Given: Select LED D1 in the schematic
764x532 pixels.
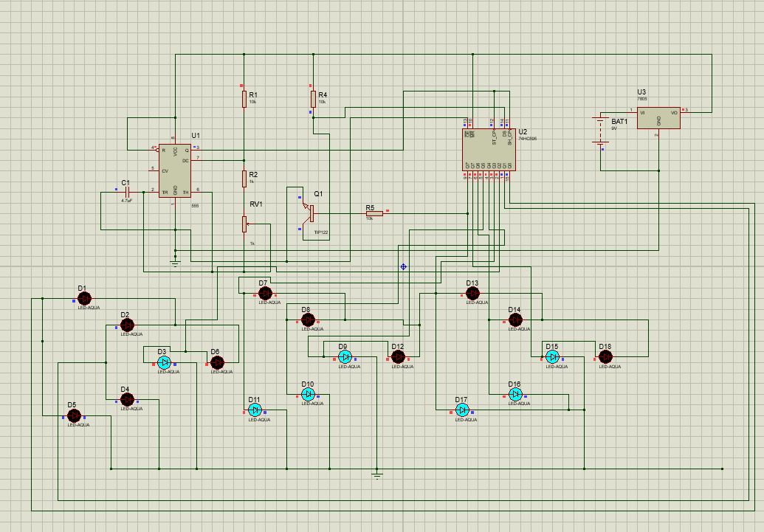Looking at the screenshot, I should pyautogui.click(x=84, y=298).
